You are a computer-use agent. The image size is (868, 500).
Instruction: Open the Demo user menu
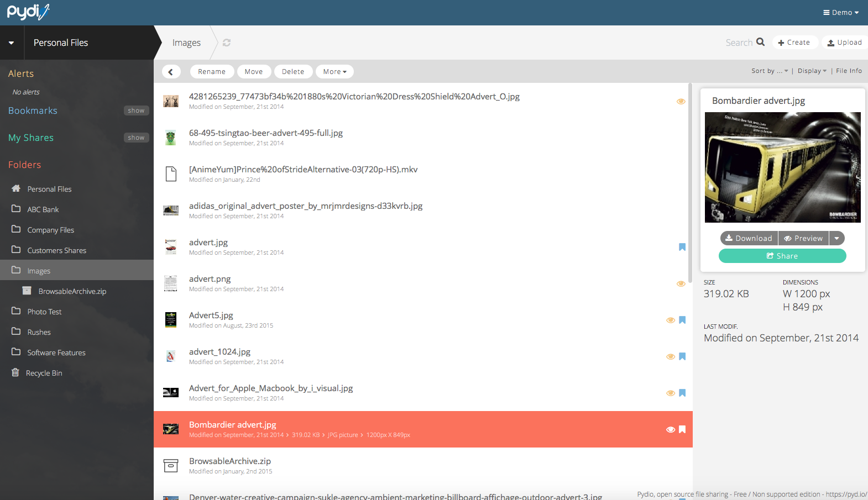(841, 12)
